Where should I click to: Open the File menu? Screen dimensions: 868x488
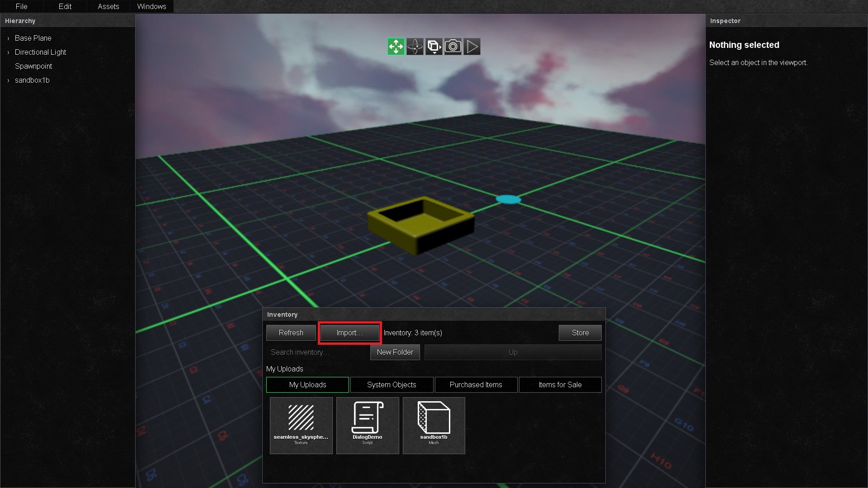coord(21,6)
